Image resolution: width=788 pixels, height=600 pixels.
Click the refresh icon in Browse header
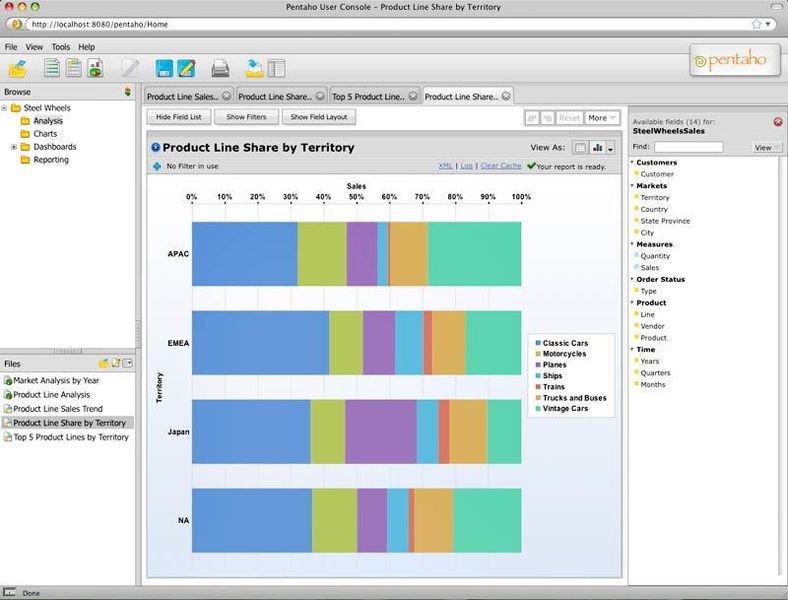coord(128,91)
